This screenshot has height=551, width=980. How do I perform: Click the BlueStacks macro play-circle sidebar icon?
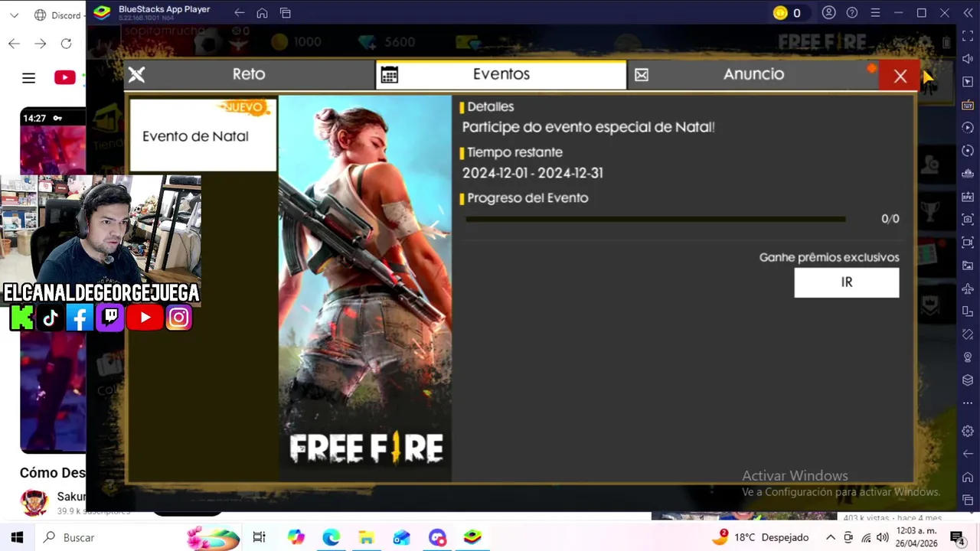968,128
